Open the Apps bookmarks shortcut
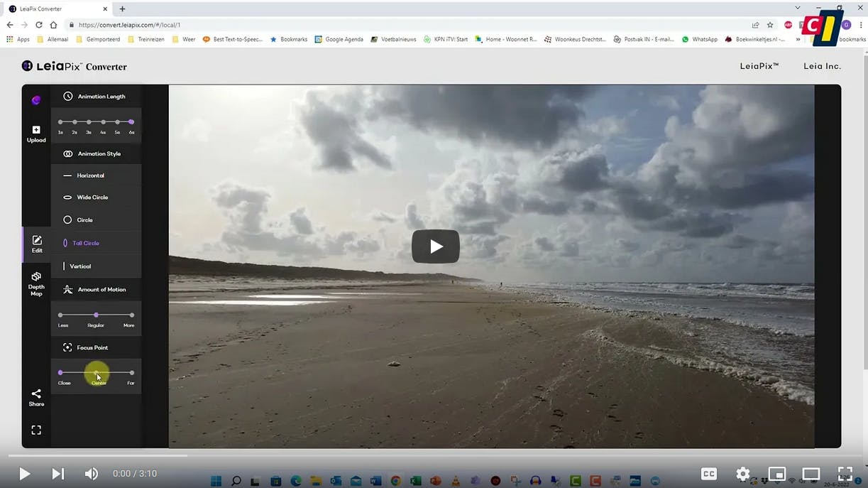 click(18, 40)
